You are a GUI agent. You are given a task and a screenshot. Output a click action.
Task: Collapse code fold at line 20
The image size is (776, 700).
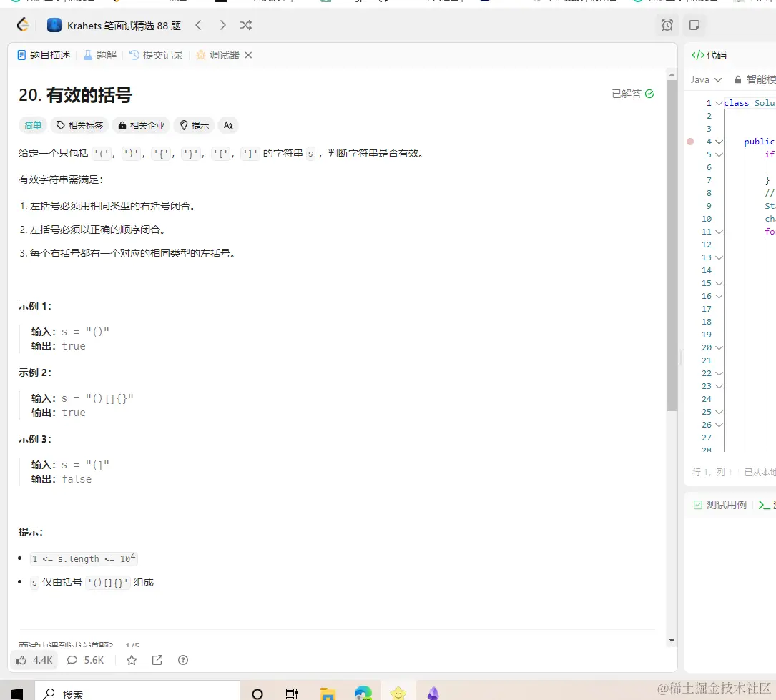coord(719,347)
